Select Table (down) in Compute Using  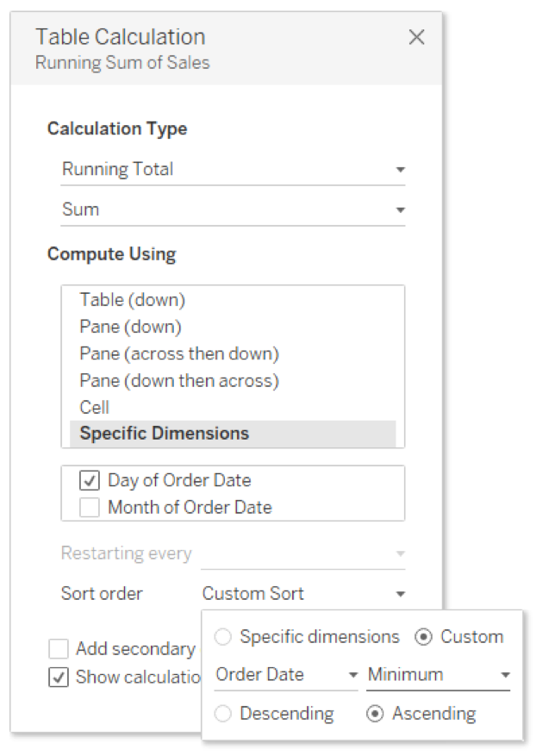click(133, 300)
